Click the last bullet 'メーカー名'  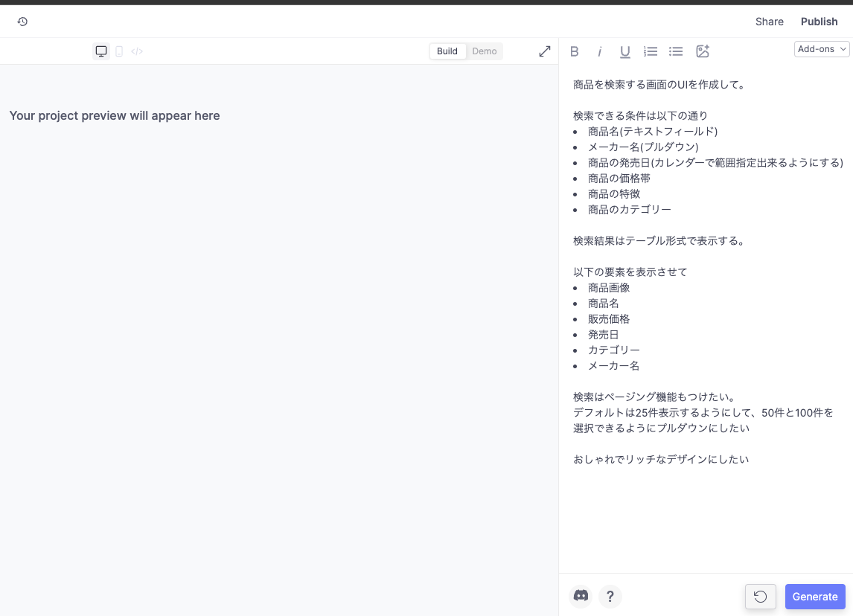pos(613,366)
